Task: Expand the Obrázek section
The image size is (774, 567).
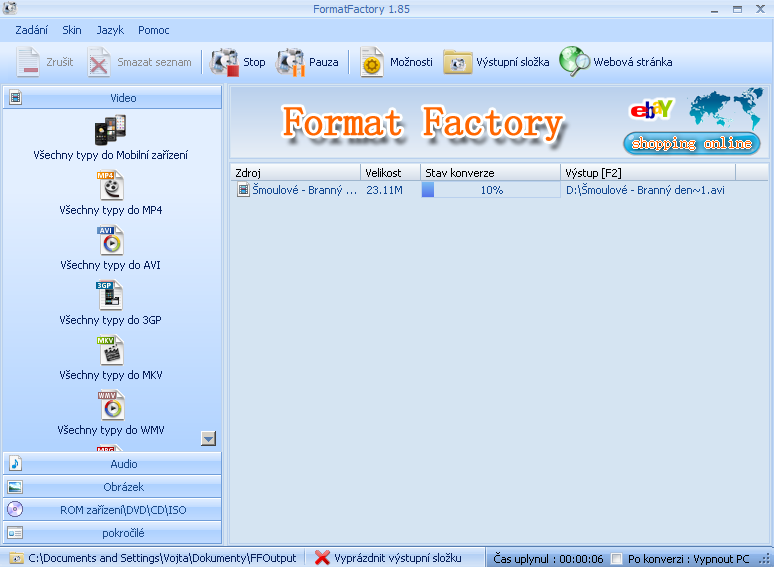Action: coord(112,487)
